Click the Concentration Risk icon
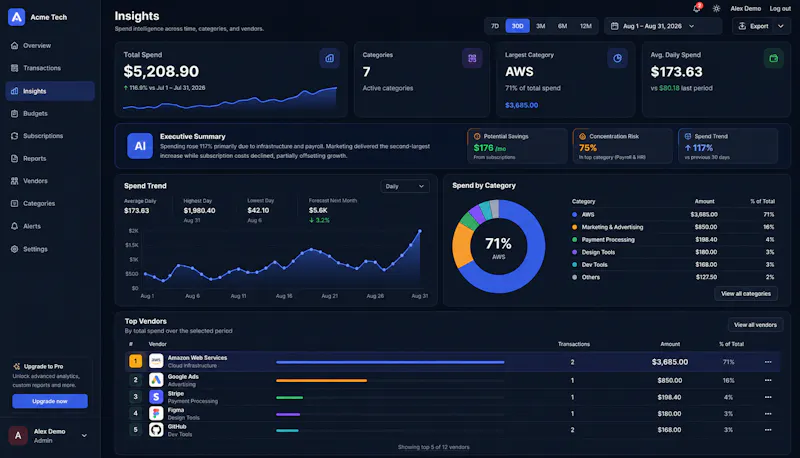This screenshot has height=458, width=800. [x=582, y=136]
